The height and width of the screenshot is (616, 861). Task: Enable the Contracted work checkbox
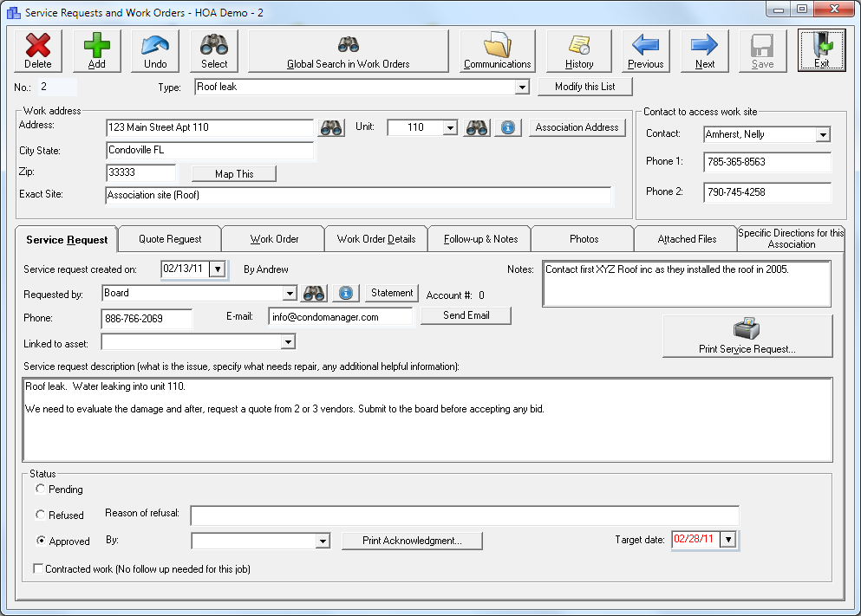tap(36, 567)
